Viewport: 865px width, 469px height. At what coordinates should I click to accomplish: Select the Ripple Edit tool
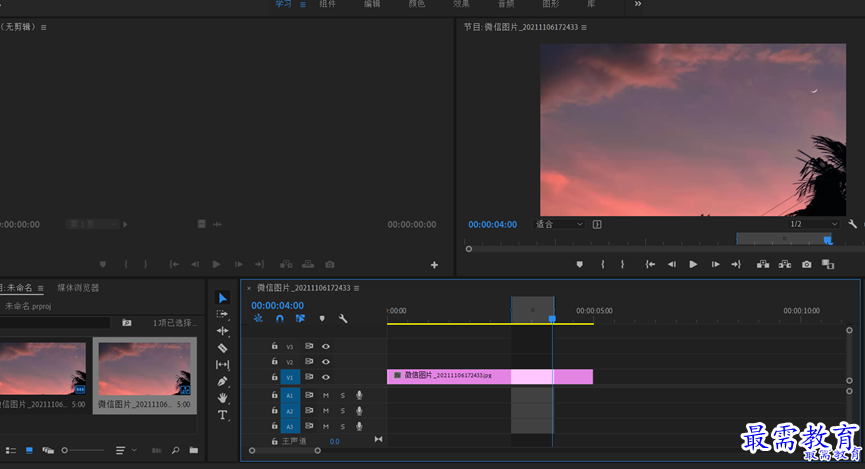coord(222,331)
